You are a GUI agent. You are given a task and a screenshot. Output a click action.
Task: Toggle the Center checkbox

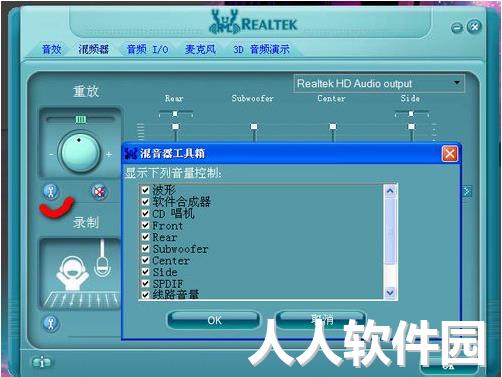(145, 260)
